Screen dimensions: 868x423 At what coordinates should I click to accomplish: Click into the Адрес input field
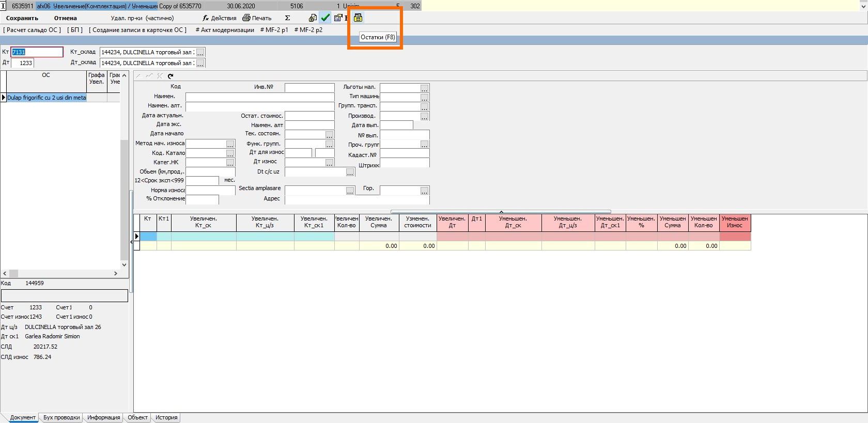click(x=357, y=200)
